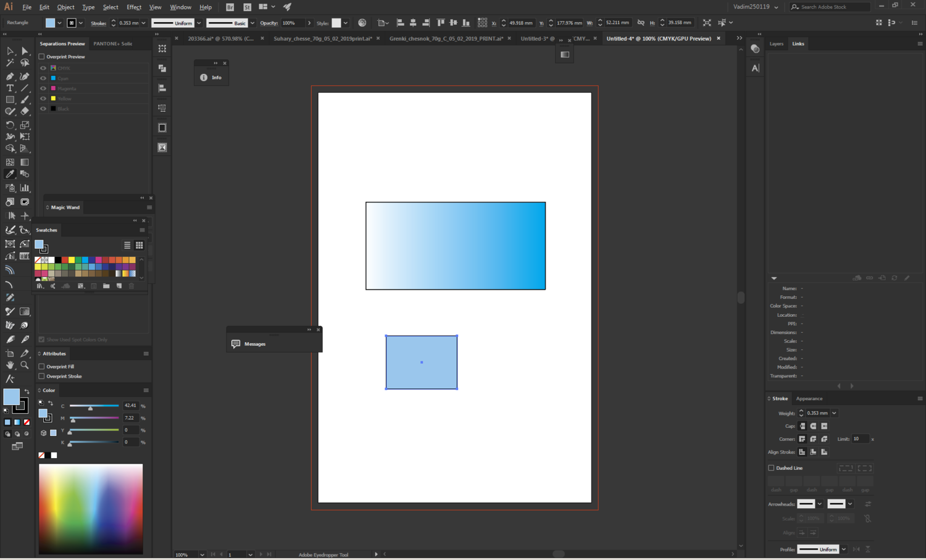This screenshot has width=926, height=560.
Task: Enable the Dashed Line checkbox
Action: tap(771, 468)
